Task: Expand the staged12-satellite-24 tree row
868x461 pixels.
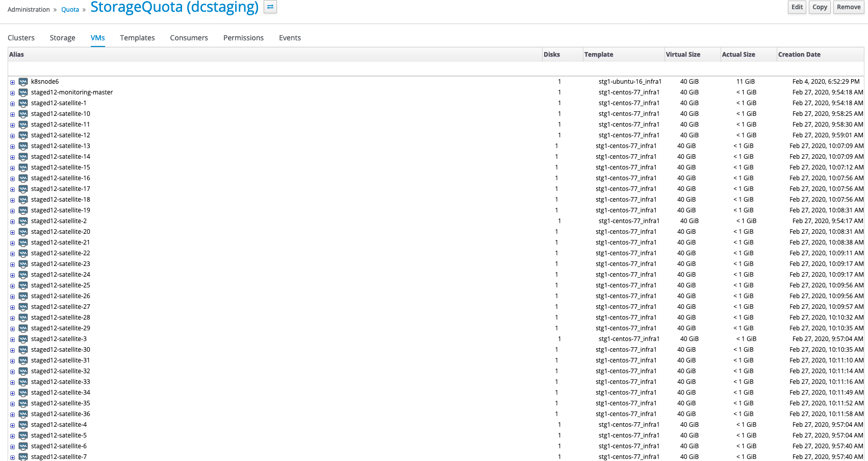Action: (12, 275)
